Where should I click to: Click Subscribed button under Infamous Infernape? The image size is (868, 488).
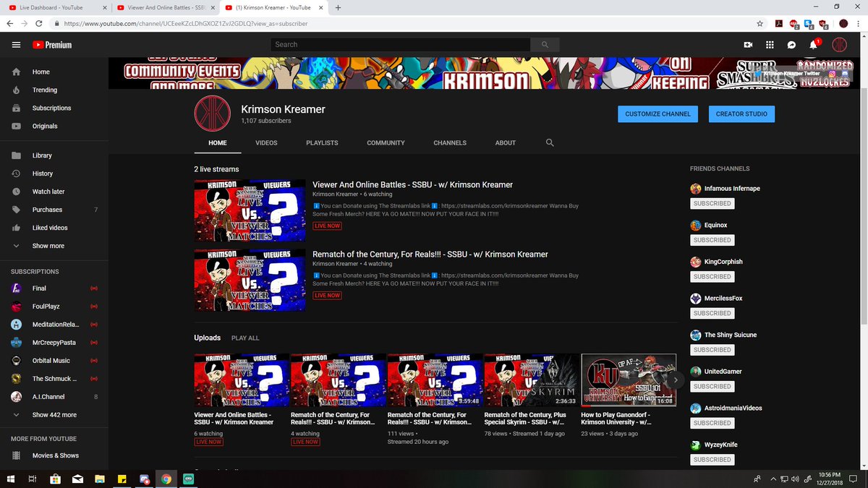[x=712, y=204]
